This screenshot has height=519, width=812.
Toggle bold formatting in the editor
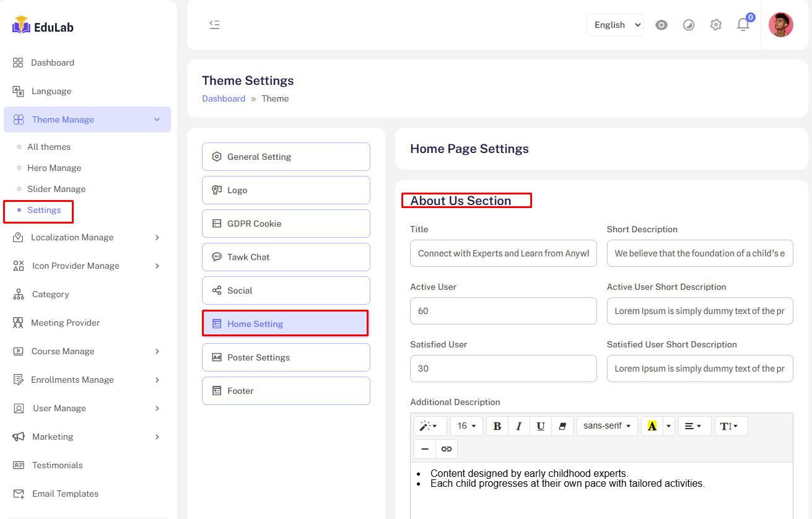(497, 426)
